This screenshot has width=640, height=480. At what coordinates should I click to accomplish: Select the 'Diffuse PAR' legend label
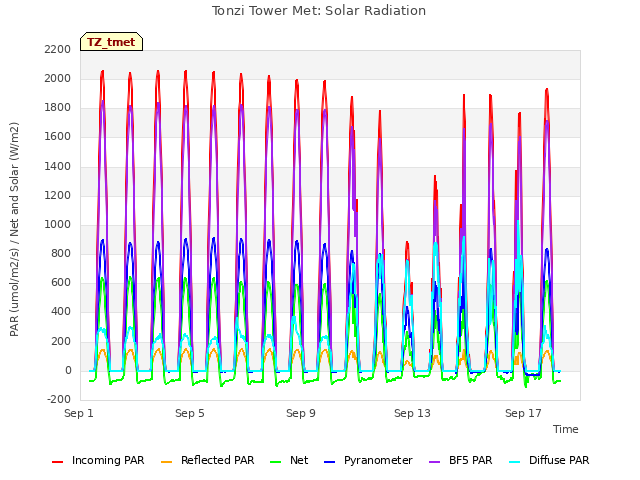point(559,460)
